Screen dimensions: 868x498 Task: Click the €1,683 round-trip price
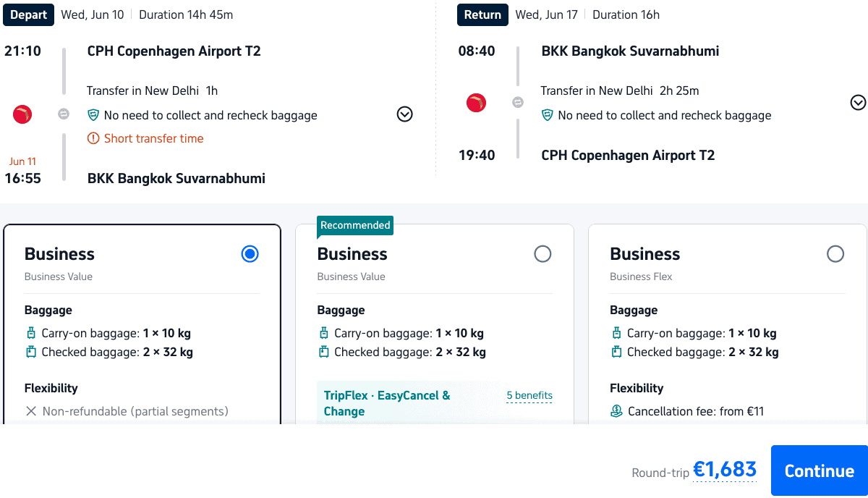(x=725, y=470)
